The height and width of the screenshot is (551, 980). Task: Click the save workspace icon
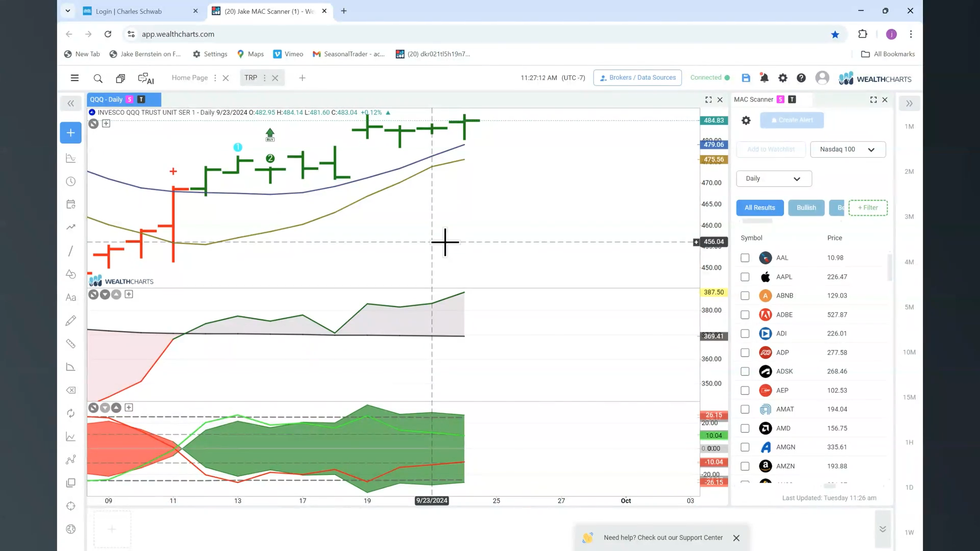click(x=746, y=78)
